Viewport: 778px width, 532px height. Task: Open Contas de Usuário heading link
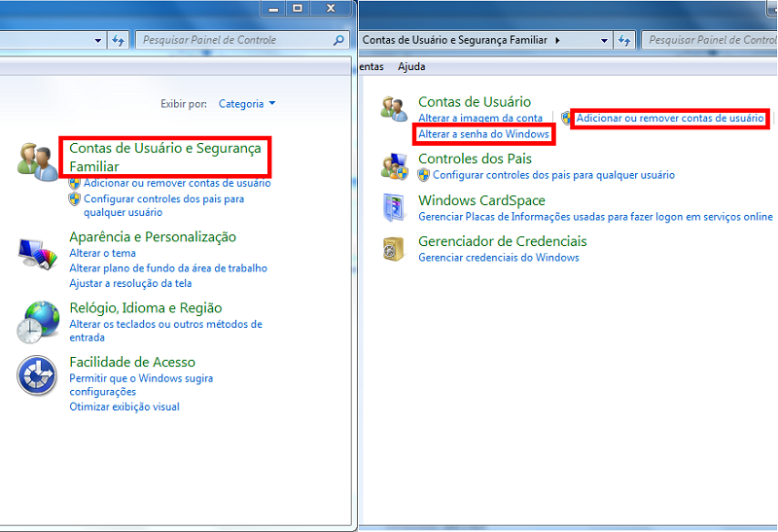(x=475, y=102)
